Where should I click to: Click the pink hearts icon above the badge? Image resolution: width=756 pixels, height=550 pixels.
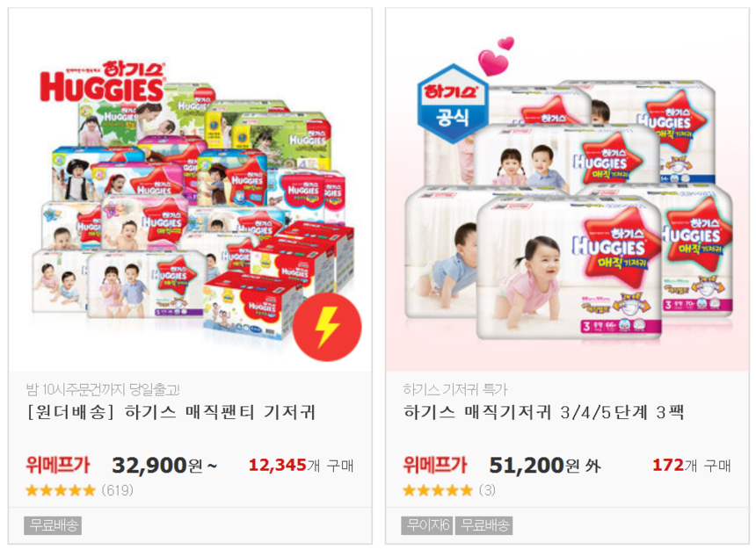click(x=496, y=56)
